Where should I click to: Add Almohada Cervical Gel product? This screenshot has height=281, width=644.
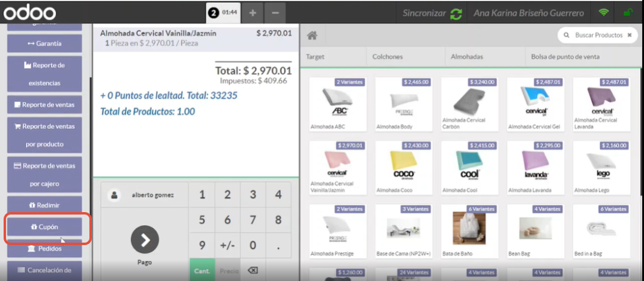(x=535, y=105)
